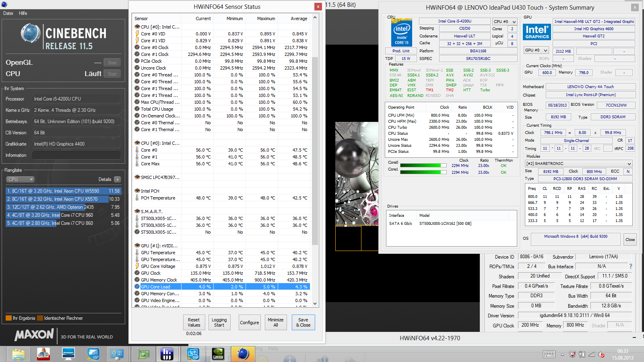The width and height of the screenshot is (644, 362).
Task: Click the Cinebench sphere logo
Action: click(30, 34)
